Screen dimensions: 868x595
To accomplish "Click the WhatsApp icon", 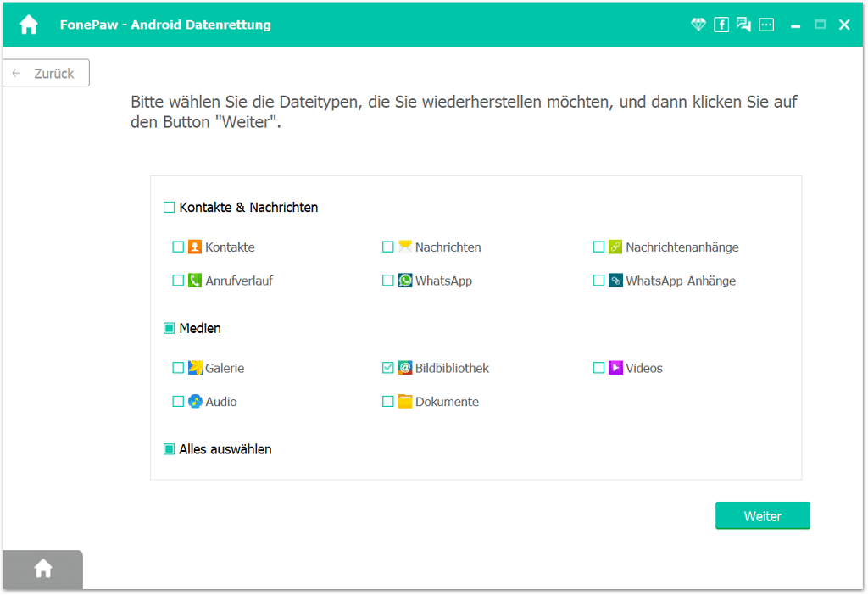I will [x=403, y=281].
